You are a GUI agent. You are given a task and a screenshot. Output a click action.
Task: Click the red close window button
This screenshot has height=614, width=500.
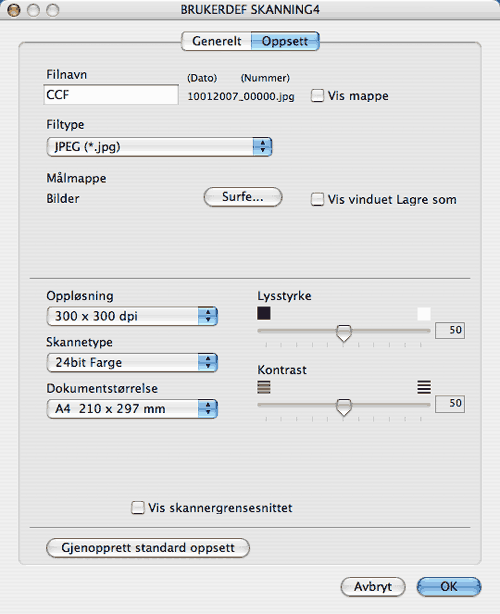[x=14, y=10]
